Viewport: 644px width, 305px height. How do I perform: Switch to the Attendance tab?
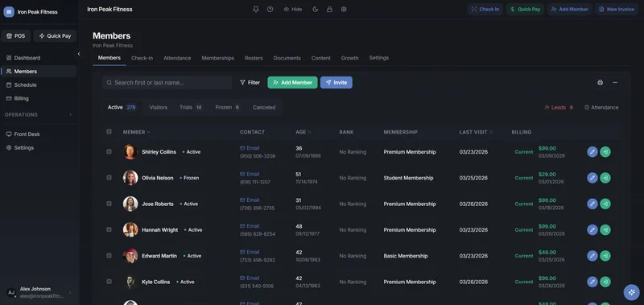pyautogui.click(x=177, y=58)
